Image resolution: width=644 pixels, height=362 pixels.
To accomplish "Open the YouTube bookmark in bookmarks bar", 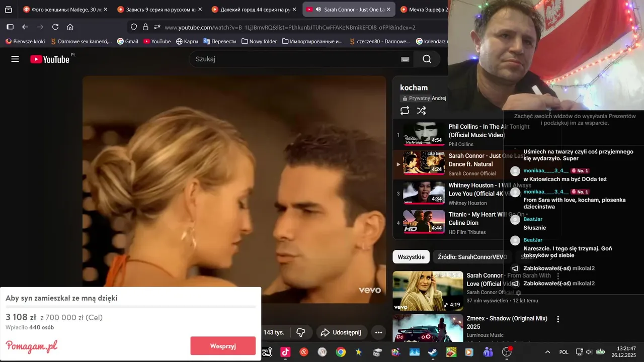I will [x=157, y=41].
